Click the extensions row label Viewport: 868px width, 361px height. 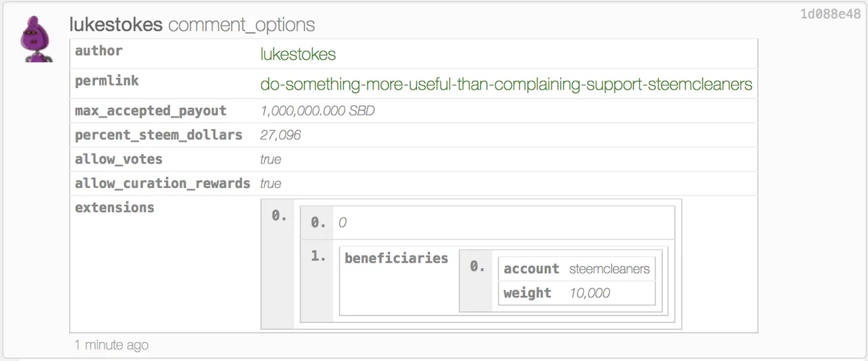[115, 208]
